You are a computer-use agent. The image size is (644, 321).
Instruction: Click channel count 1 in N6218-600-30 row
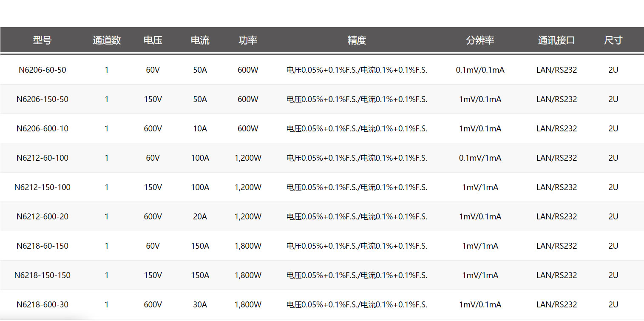pyautogui.click(x=107, y=304)
